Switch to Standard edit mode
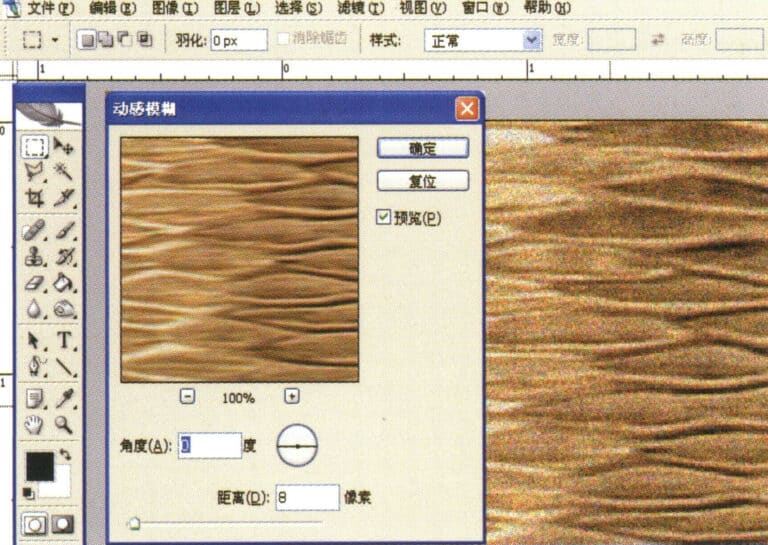768x545 pixels. pyautogui.click(x=34, y=524)
